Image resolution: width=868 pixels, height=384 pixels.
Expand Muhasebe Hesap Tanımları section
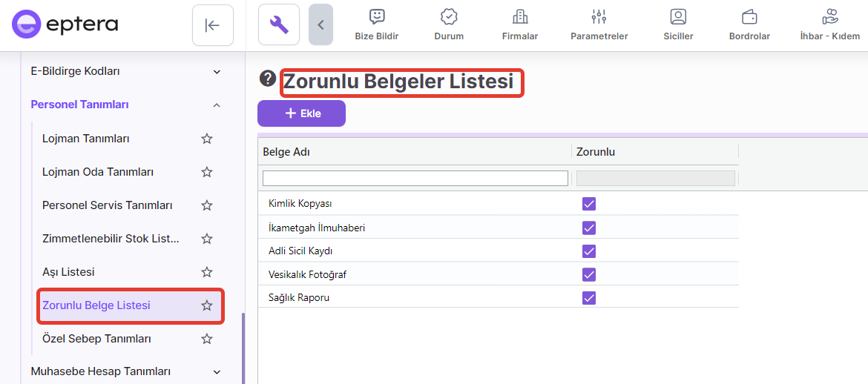217,371
